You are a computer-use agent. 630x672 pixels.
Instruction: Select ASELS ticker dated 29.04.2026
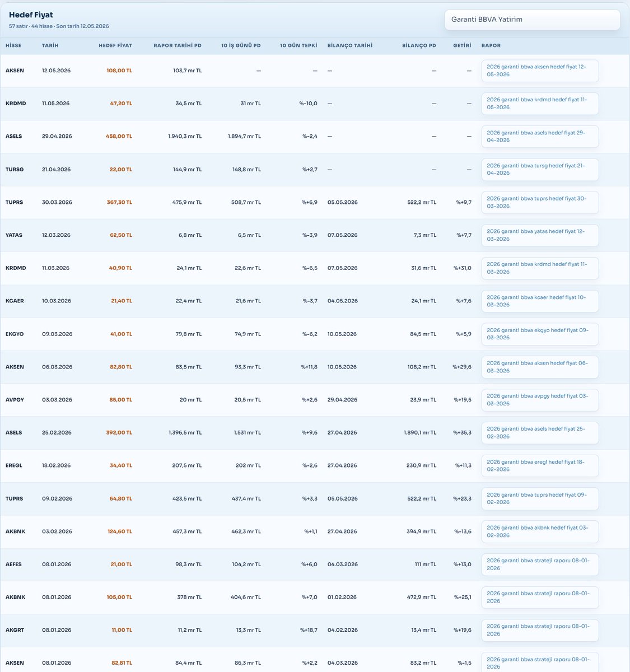14,137
